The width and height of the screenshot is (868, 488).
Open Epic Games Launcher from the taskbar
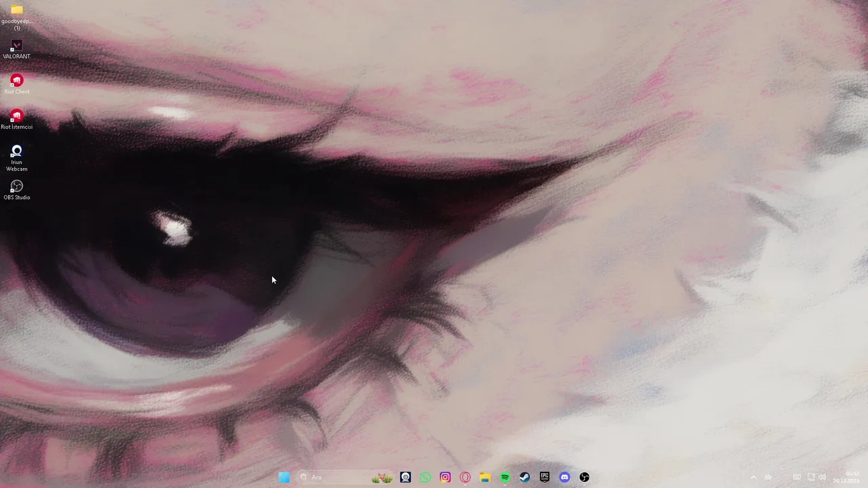tap(545, 477)
